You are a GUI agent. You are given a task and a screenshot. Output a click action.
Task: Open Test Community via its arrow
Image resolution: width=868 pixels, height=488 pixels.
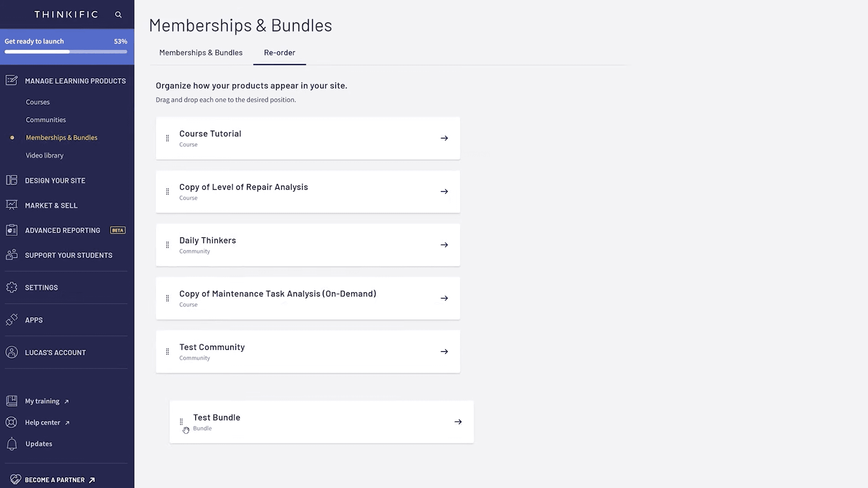444,351
